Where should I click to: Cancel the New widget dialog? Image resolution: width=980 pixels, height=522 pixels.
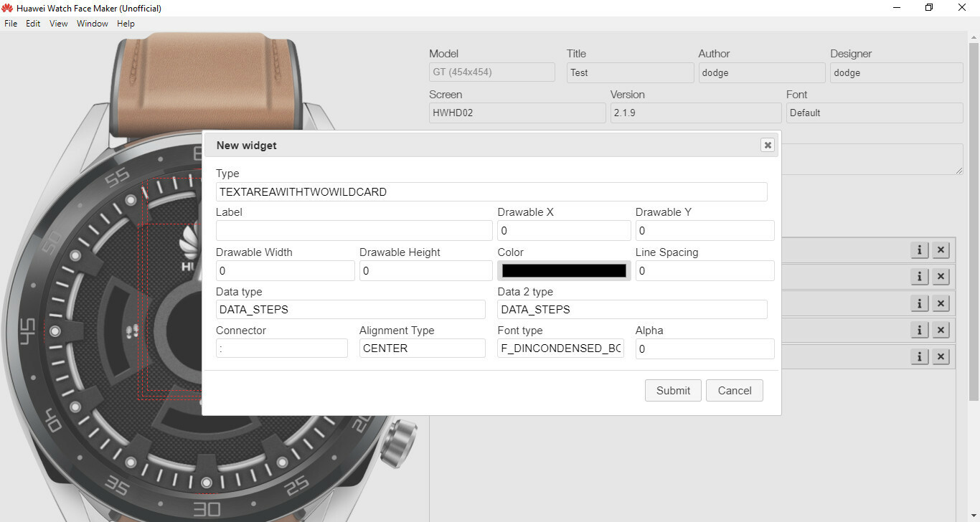[x=735, y=391]
